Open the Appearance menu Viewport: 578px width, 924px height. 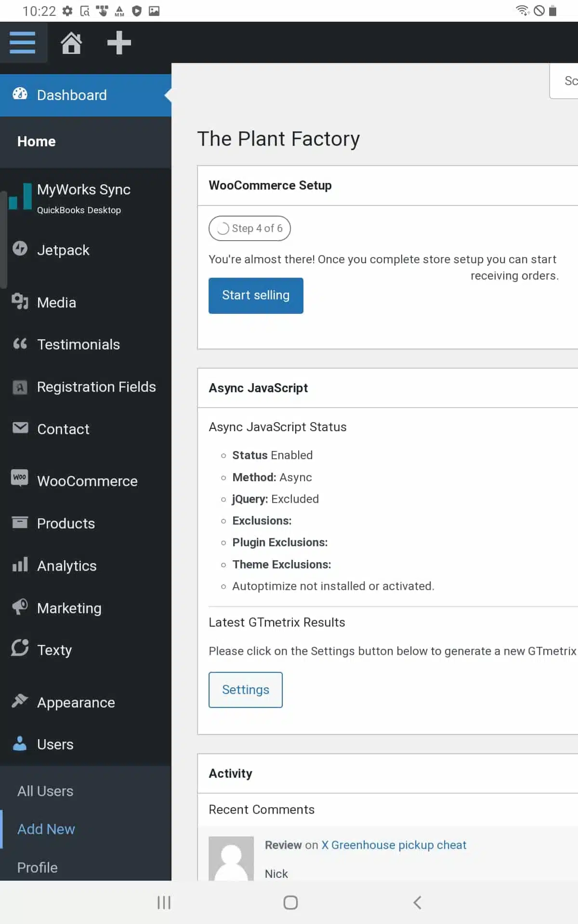76,703
